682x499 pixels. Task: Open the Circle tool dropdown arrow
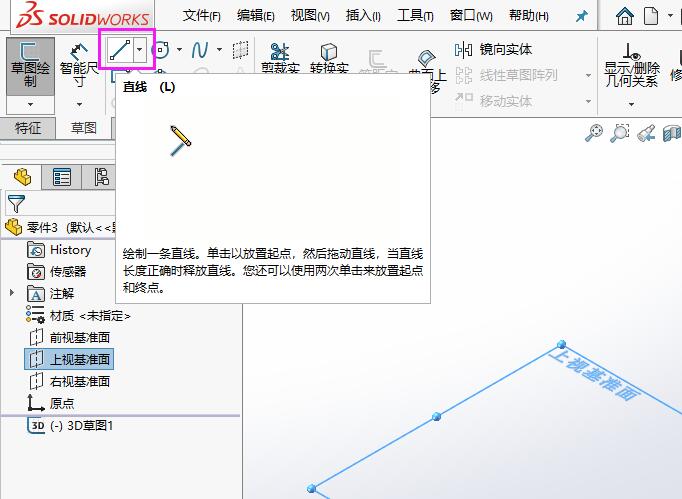pyautogui.click(x=179, y=50)
